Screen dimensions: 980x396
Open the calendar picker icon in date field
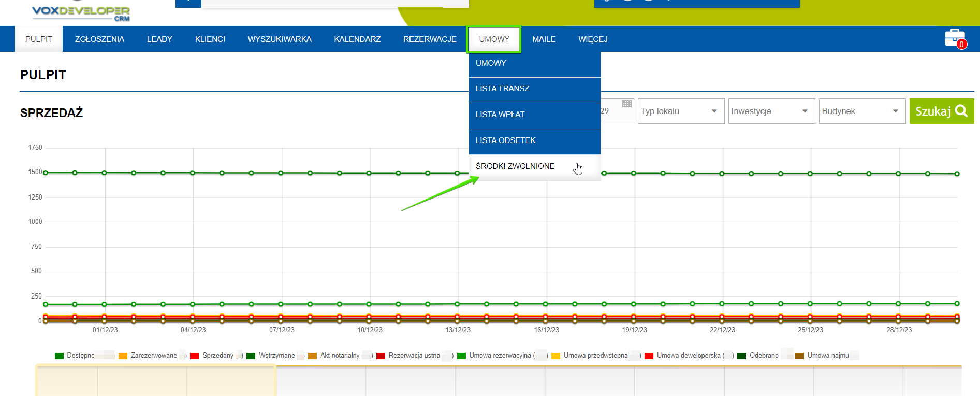[x=626, y=104]
